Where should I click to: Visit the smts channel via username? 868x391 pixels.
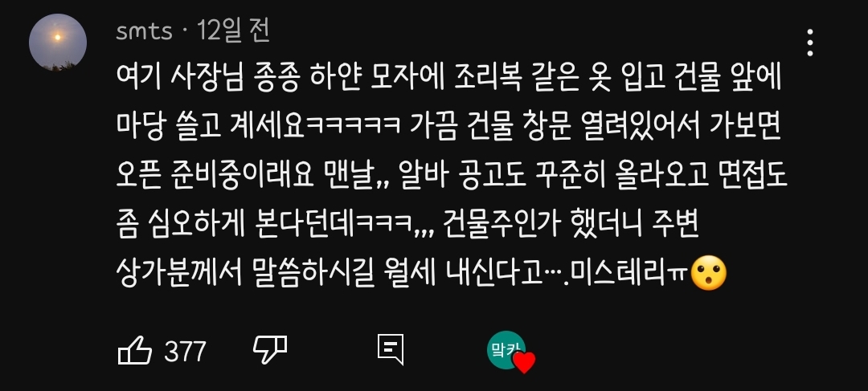coord(144,31)
